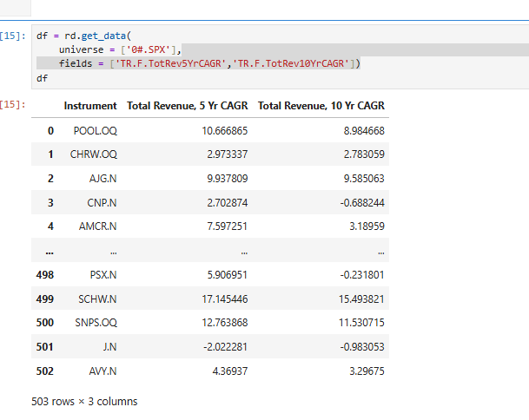Click row index 3

(x=50, y=202)
